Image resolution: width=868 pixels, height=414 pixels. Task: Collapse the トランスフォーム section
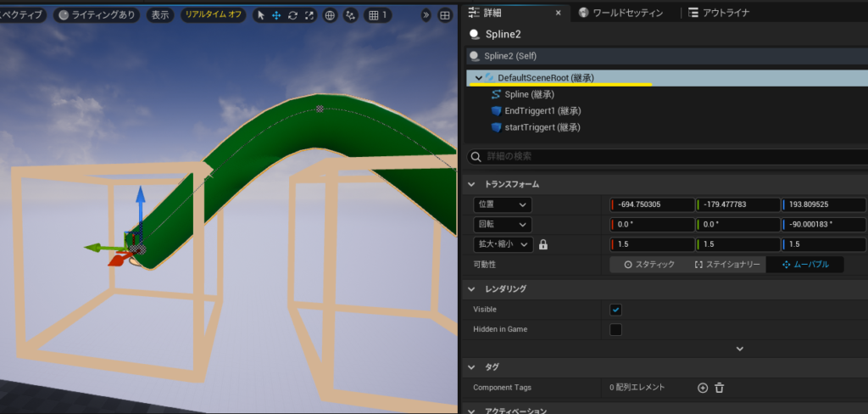point(474,184)
